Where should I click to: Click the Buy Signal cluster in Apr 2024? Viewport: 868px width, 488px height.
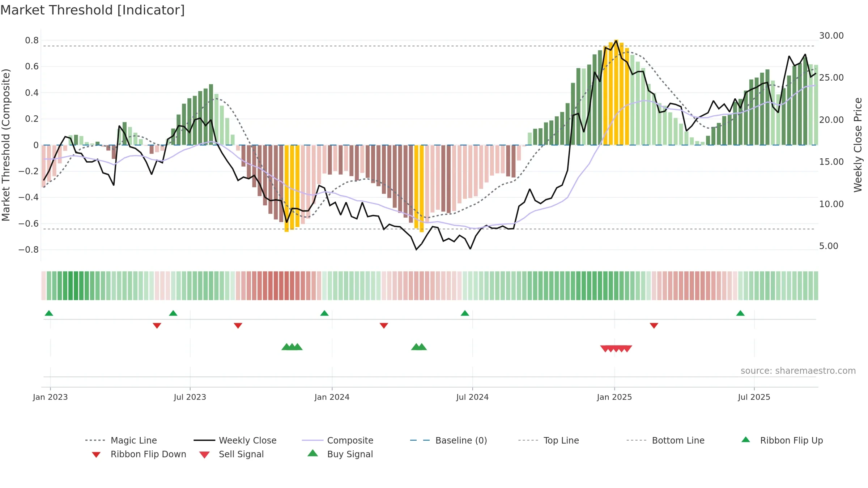pyautogui.click(x=419, y=347)
